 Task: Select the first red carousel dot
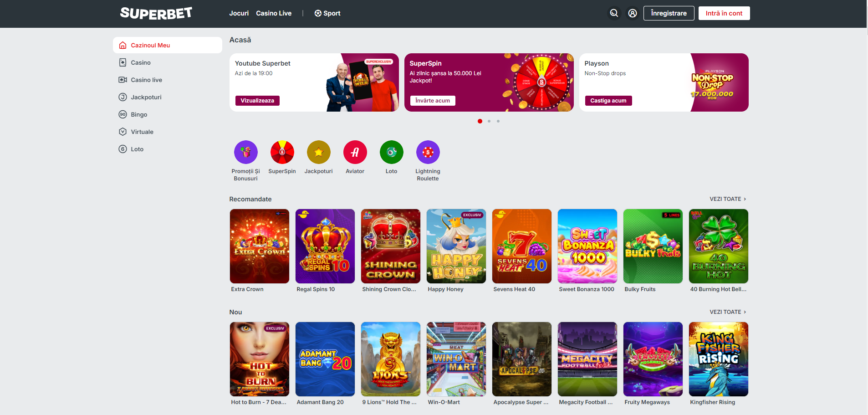pos(480,121)
